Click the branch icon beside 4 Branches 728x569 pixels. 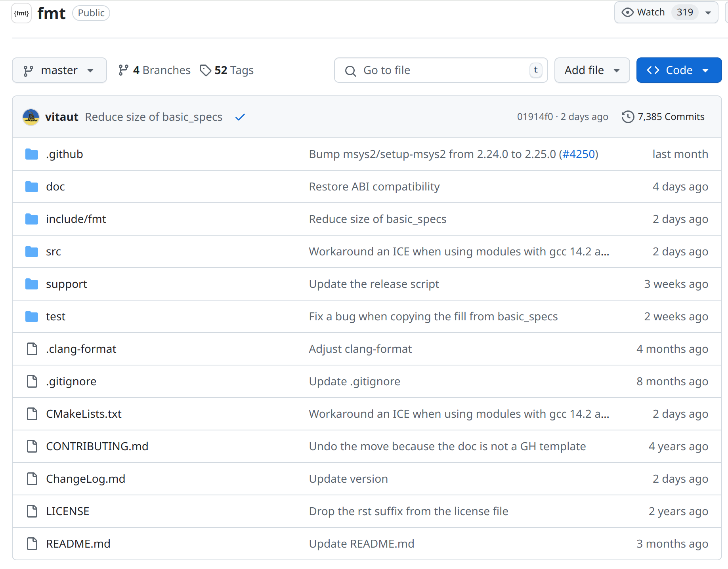tap(123, 70)
